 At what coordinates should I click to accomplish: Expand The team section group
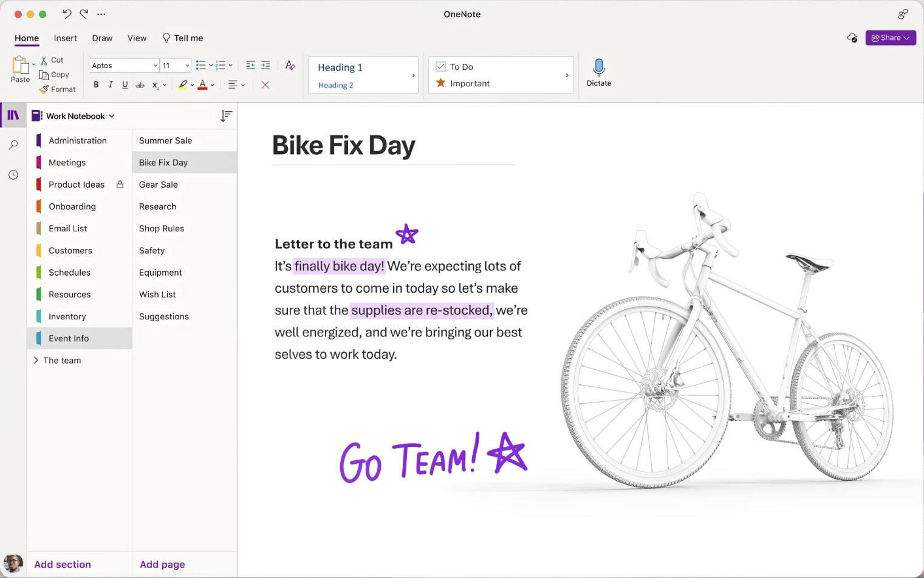click(36, 360)
